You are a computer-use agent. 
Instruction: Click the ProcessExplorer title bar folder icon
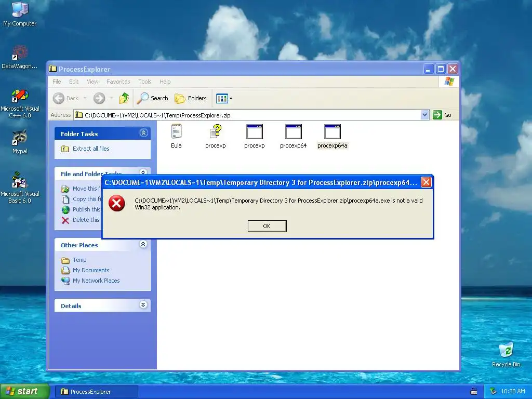(52, 69)
